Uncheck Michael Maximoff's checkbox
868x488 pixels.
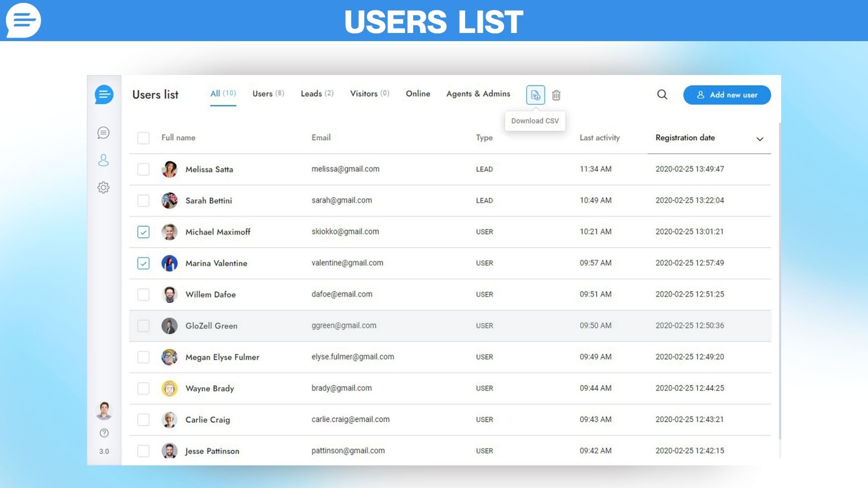[x=143, y=232]
